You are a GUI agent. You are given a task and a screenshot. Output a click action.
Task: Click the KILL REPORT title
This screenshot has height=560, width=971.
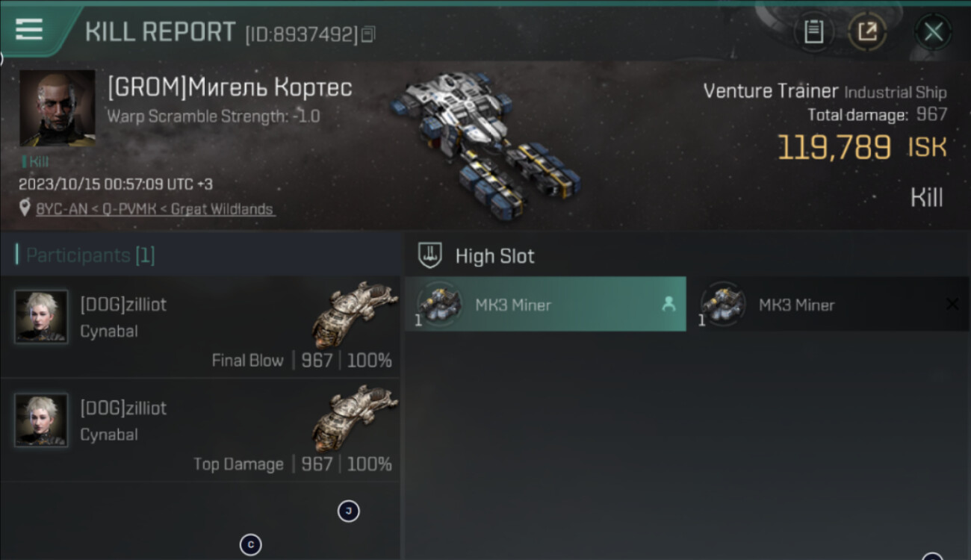point(161,32)
